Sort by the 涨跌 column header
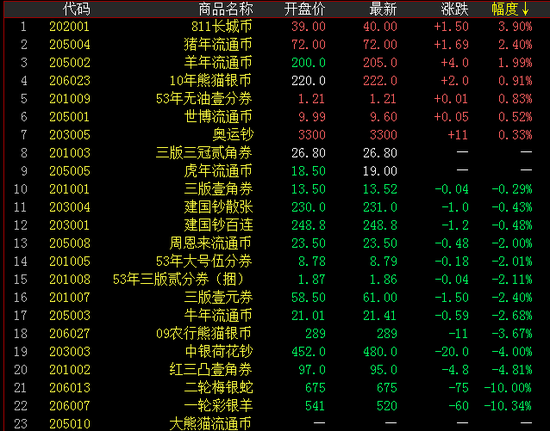550x431 pixels. click(x=455, y=9)
